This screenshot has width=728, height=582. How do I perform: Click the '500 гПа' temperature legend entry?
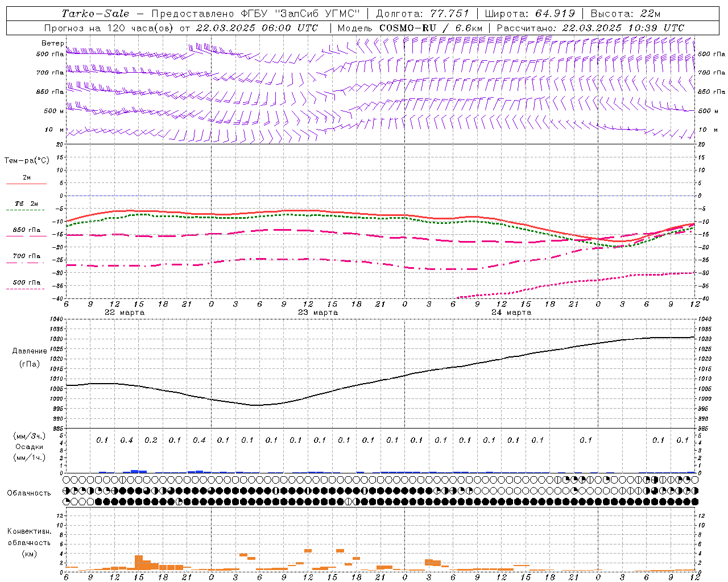[26, 282]
